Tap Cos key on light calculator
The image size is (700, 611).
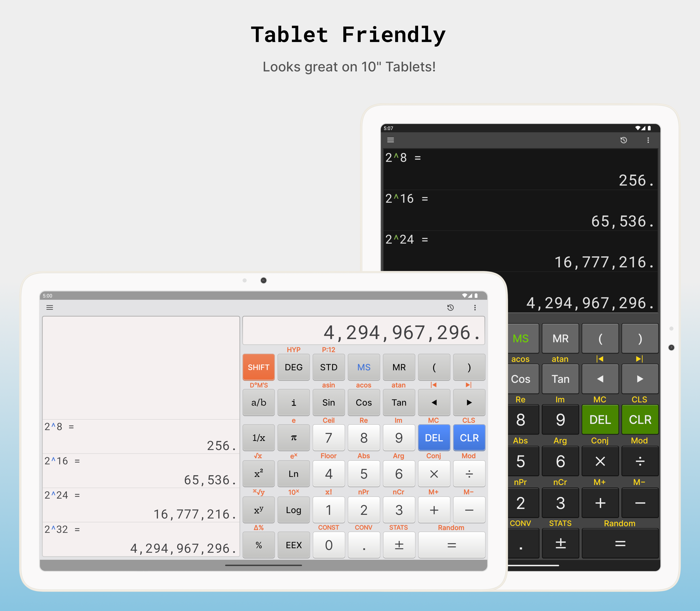[x=364, y=403]
